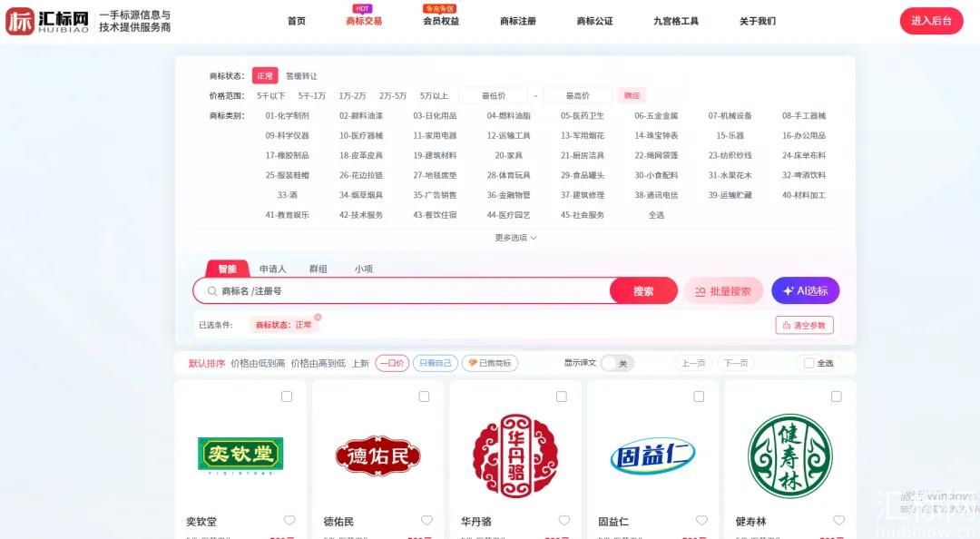Filter by 一口价 tag

click(392, 363)
